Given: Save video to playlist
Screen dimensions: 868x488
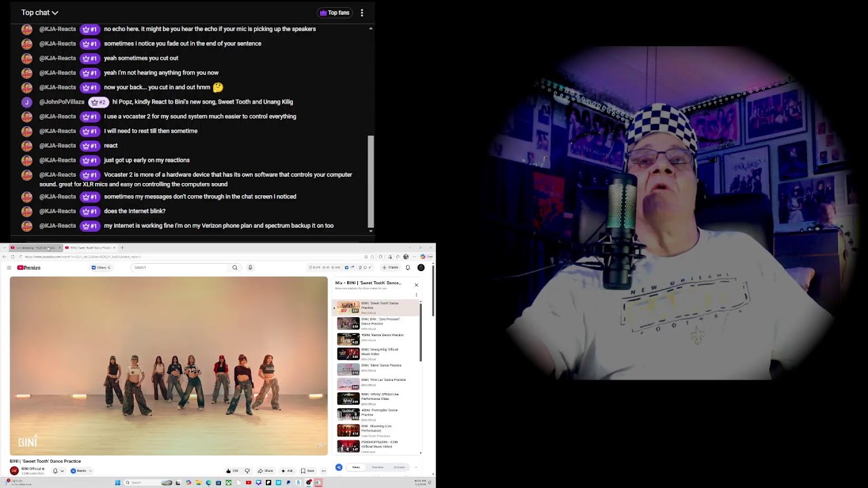Looking at the screenshot, I should (x=308, y=471).
